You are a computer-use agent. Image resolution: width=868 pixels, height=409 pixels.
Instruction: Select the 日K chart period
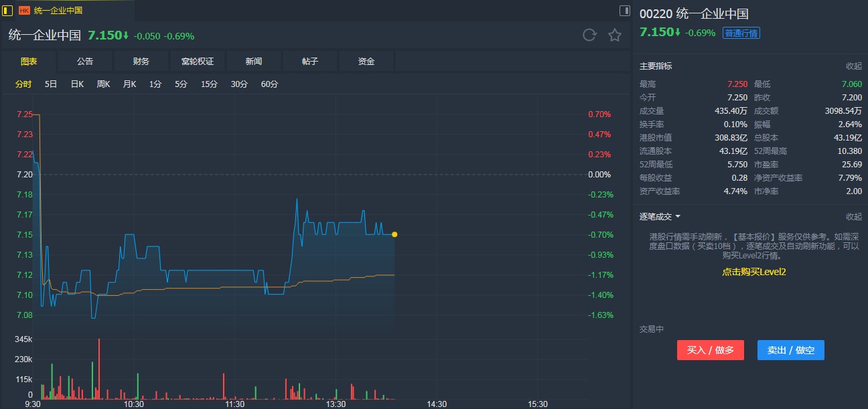(x=77, y=84)
